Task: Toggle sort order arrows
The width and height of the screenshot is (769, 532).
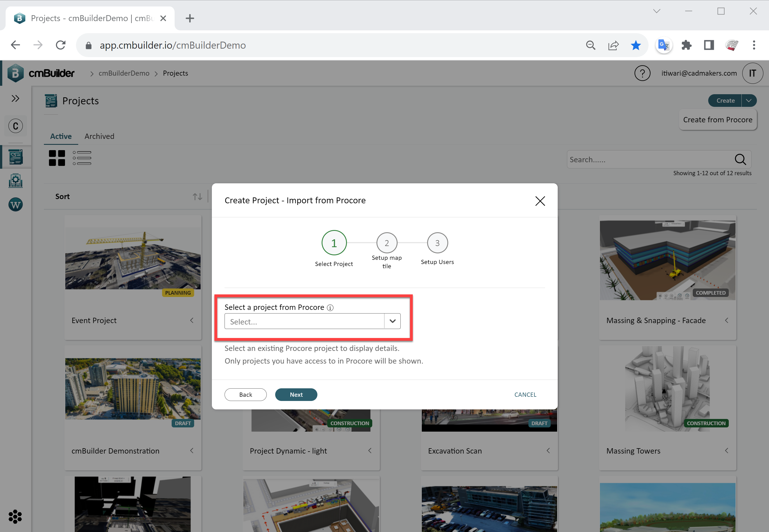Action: coord(198,197)
